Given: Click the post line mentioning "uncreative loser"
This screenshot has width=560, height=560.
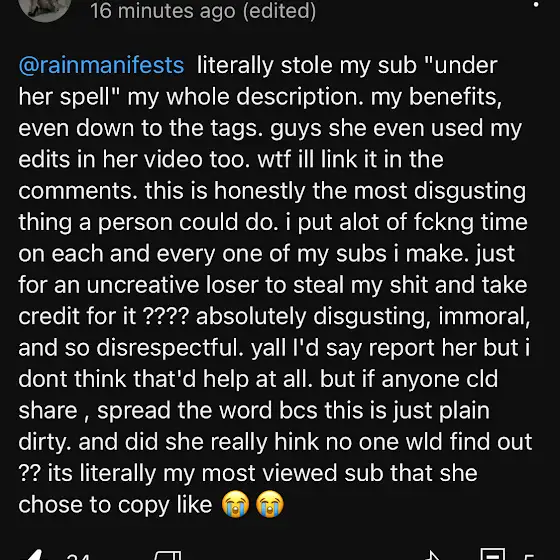Looking at the screenshot, I should 272,285.
